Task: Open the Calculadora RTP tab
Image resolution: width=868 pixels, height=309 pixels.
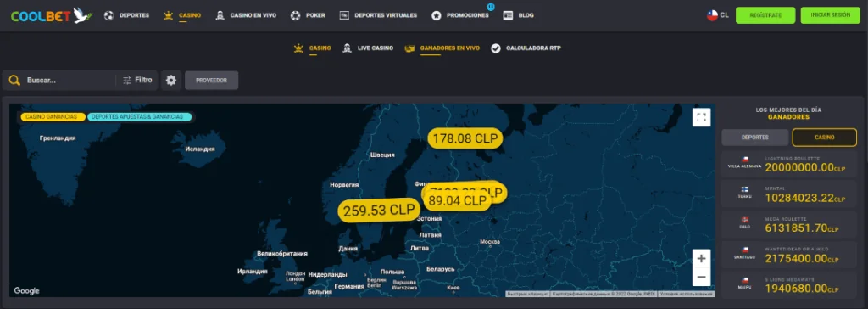Action: tap(526, 48)
